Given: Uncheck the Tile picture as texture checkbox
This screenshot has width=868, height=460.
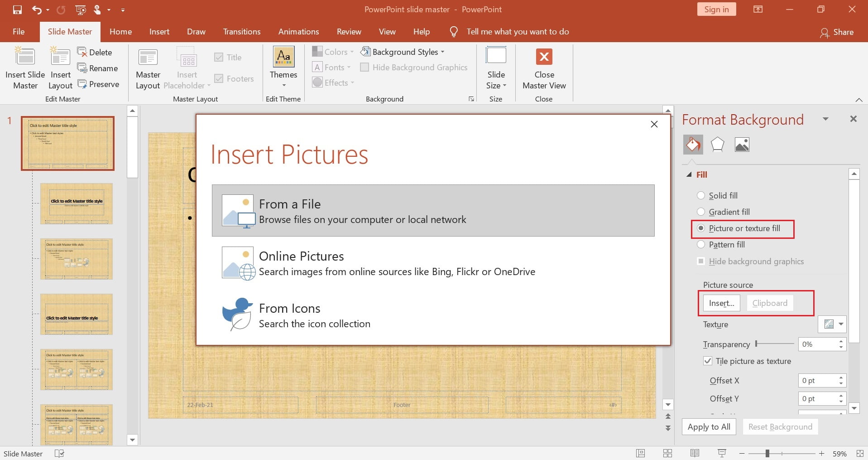Looking at the screenshot, I should [x=707, y=361].
